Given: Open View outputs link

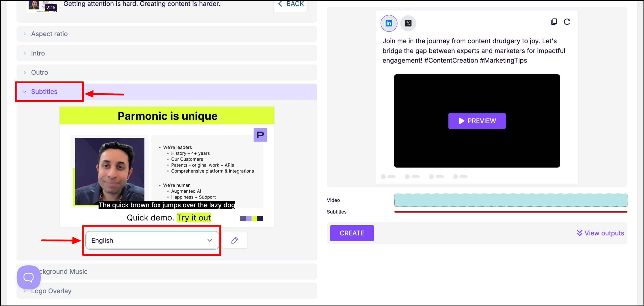Looking at the screenshot, I should click(600, 233).
